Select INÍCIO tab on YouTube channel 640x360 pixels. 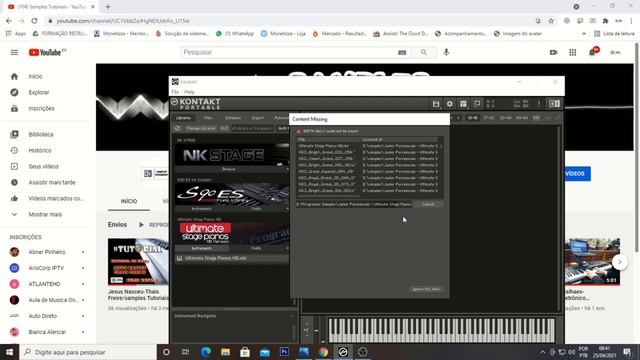(x=129, y=201)
